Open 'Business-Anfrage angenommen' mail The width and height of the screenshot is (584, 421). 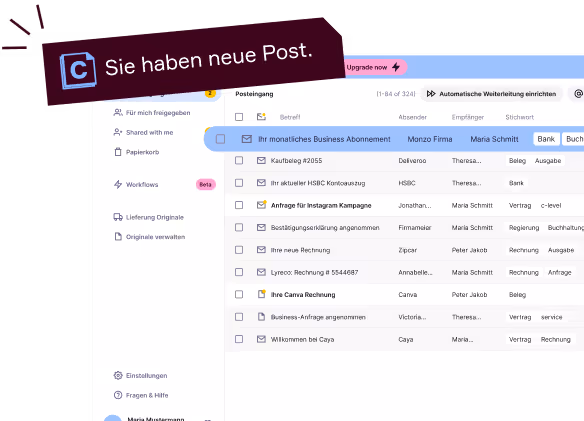[318, 317]
